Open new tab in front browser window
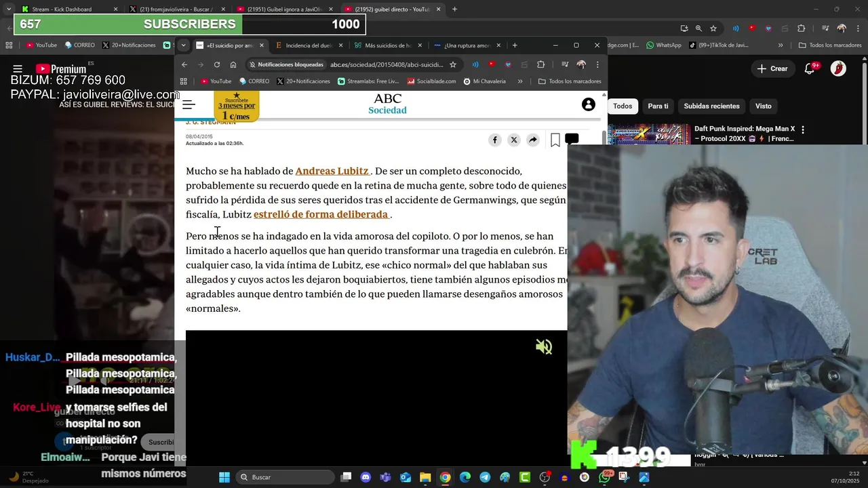Screen dimensions: 868x488 tap(515, 45)
